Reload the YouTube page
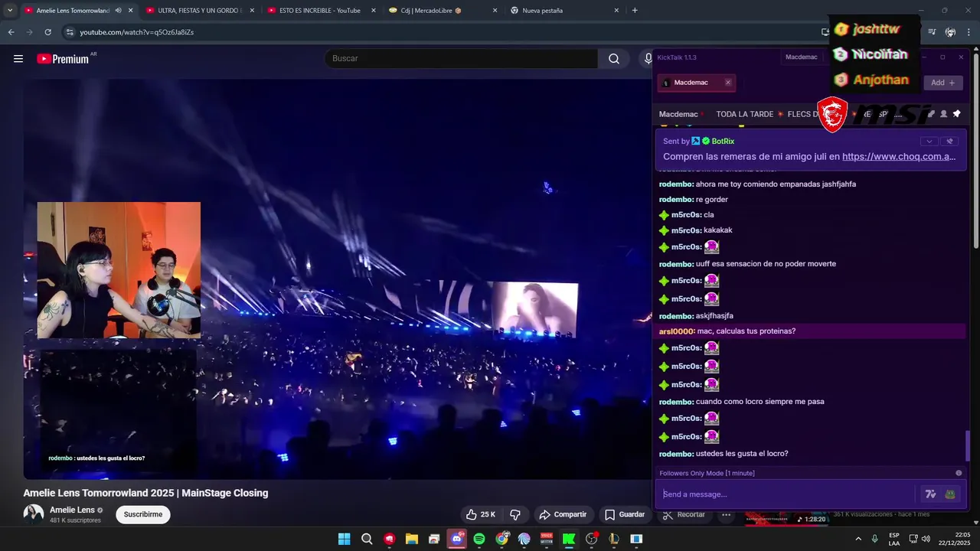 click(47, 32)
